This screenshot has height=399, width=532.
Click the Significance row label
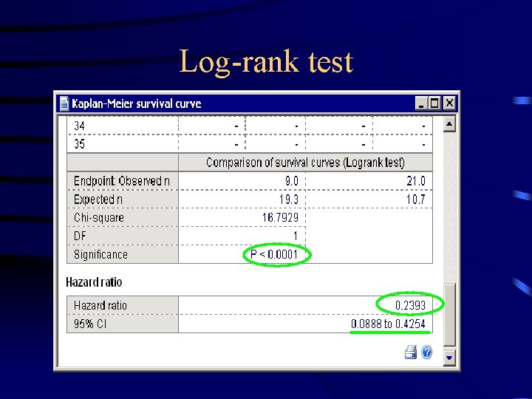pos(100,254)
